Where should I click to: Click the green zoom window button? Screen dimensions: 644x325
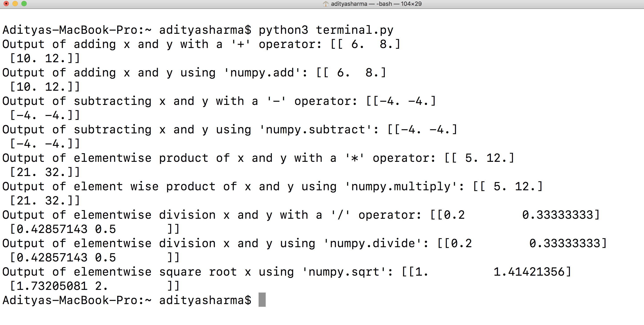[24, 4]
